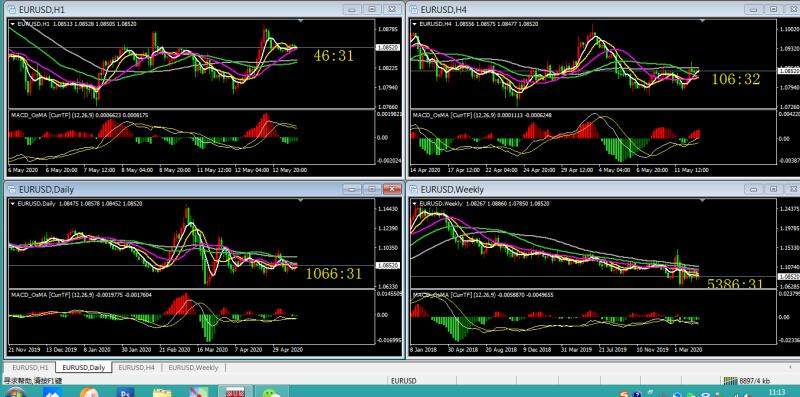Click the 4 May 04:00 date in H4 chart
800x397 pixels.
[614, 170]
